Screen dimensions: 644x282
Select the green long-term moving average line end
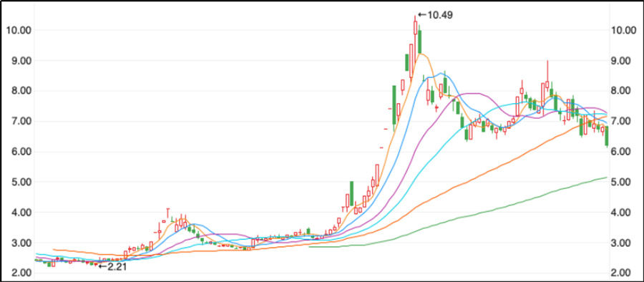(606, 178)
